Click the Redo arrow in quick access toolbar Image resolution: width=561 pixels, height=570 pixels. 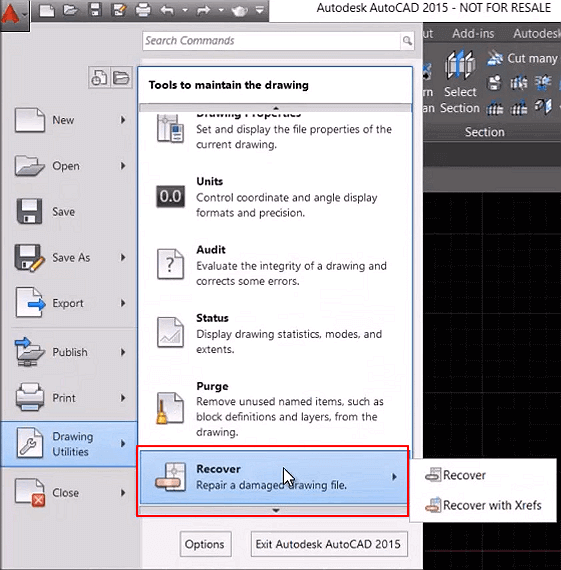203,10
